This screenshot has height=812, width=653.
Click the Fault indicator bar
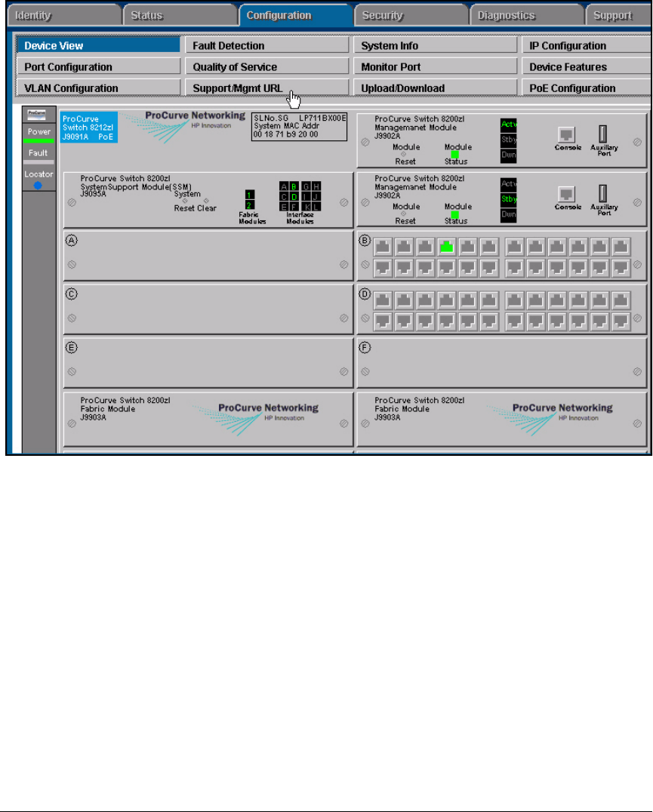point(39,162)
